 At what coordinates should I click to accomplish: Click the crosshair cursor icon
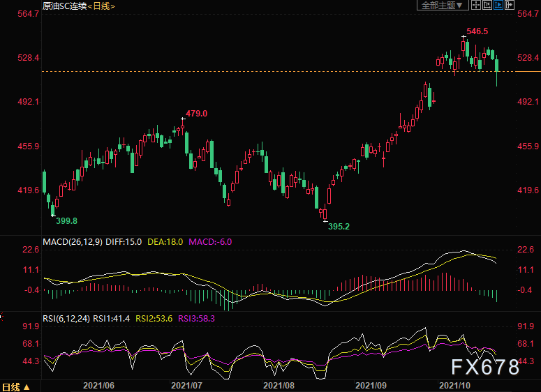pyautogui.click(x=476, y=5)
